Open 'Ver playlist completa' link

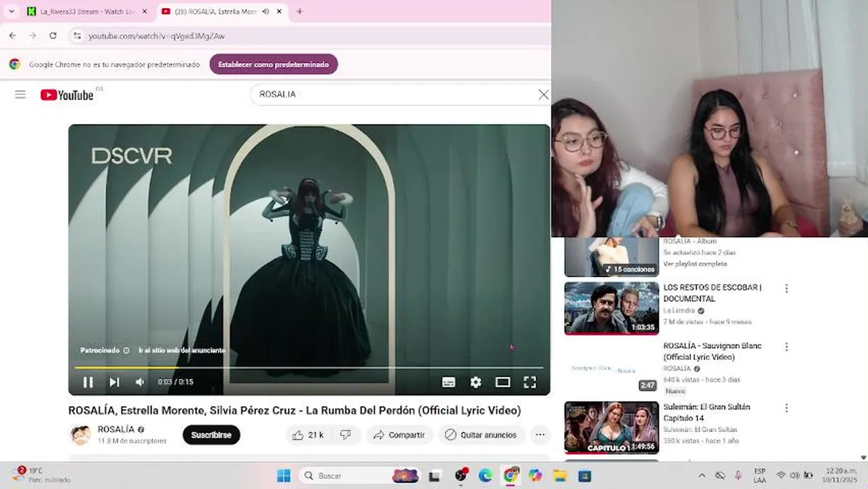coord(695,264)
